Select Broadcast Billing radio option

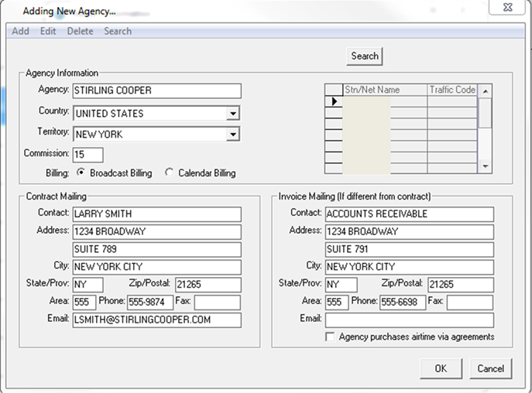point(81,173)
